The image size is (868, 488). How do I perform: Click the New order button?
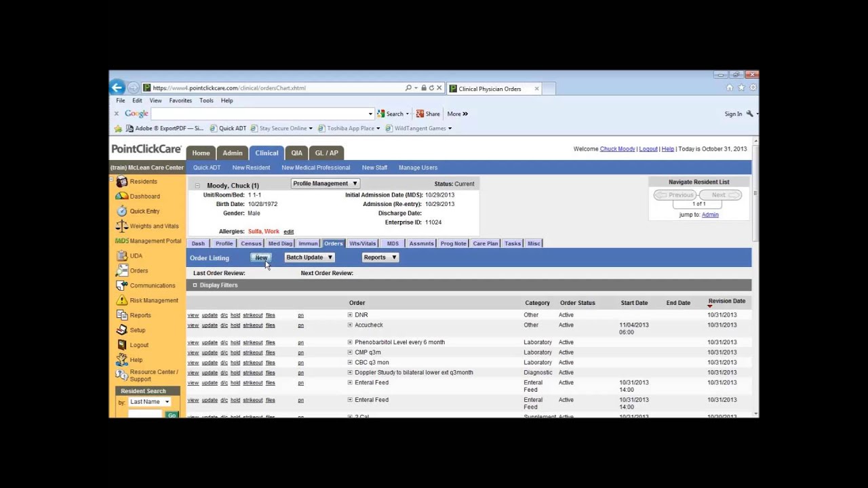[261, 258]
